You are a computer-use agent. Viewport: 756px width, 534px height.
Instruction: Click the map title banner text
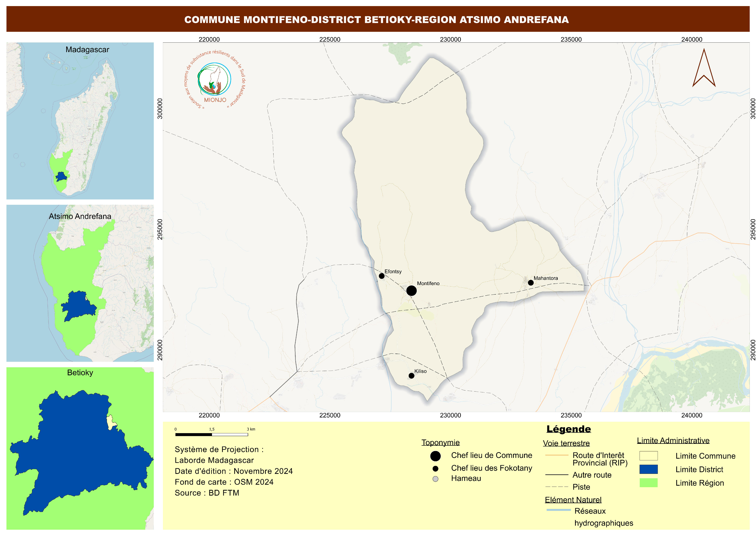(376, 20)
